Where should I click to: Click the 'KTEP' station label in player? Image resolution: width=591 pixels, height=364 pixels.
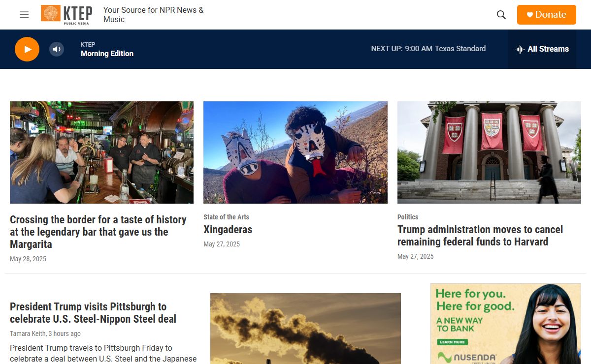tap(88, 45)
